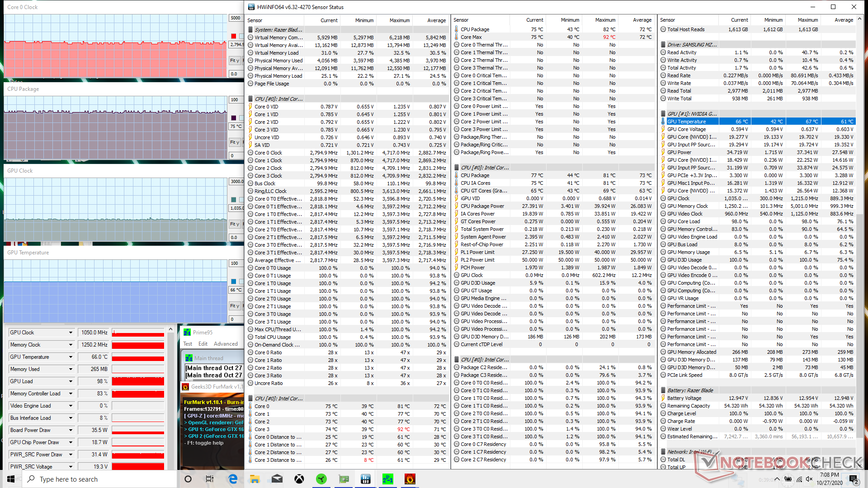Screen dimensions: 868x488
Task: Click Fit y on CPU Package graph
Action: pyautogui.click(x=235, y=142)
